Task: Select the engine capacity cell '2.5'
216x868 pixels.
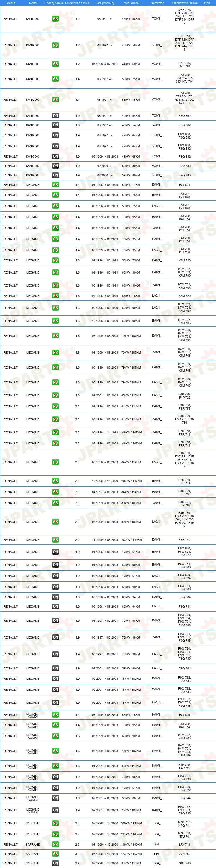Action: coord(77,835)
